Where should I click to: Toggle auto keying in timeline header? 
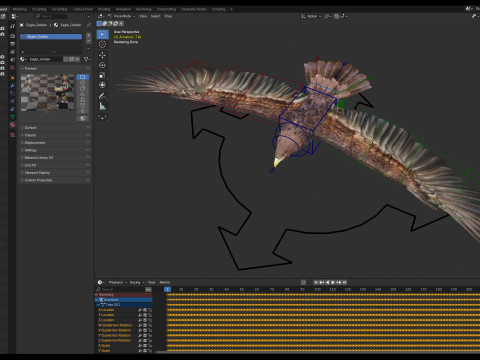303,282
